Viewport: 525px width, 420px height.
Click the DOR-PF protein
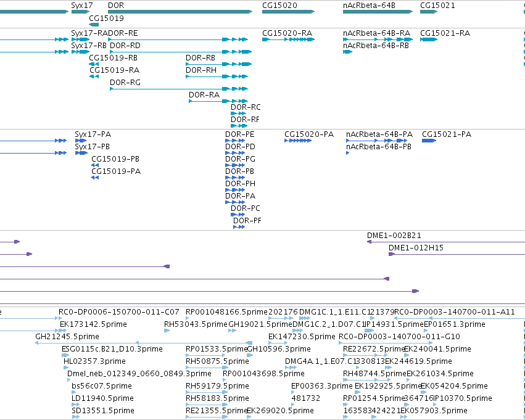(239, 227)
